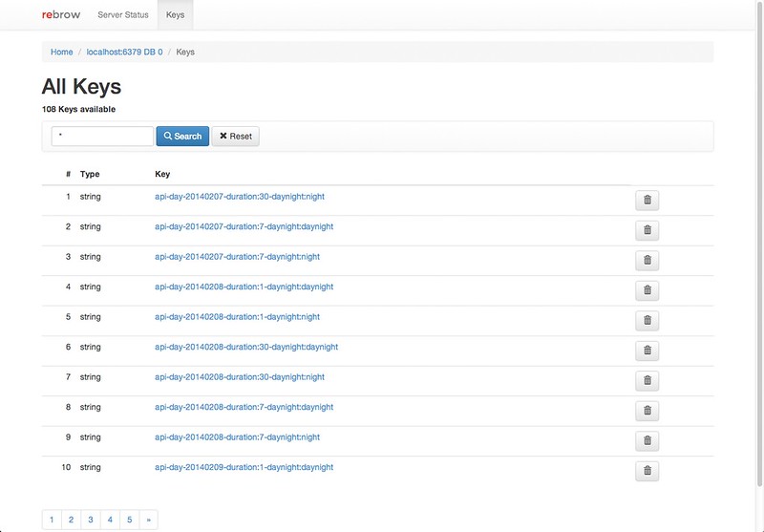Screen dimensions: 764x532
Task: Go to pagination page 3
Action: pos(91,520)
